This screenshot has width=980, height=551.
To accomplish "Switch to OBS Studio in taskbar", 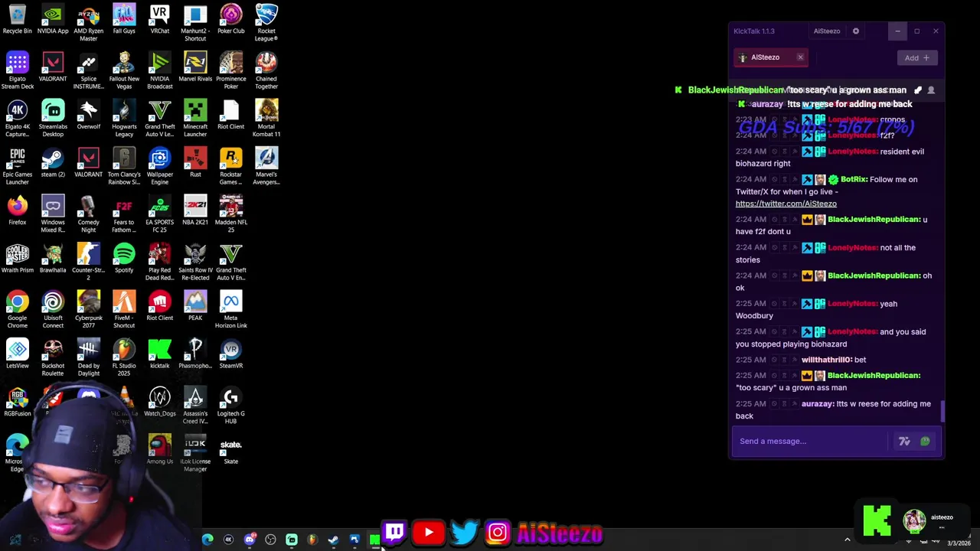I will coord(270,540).
